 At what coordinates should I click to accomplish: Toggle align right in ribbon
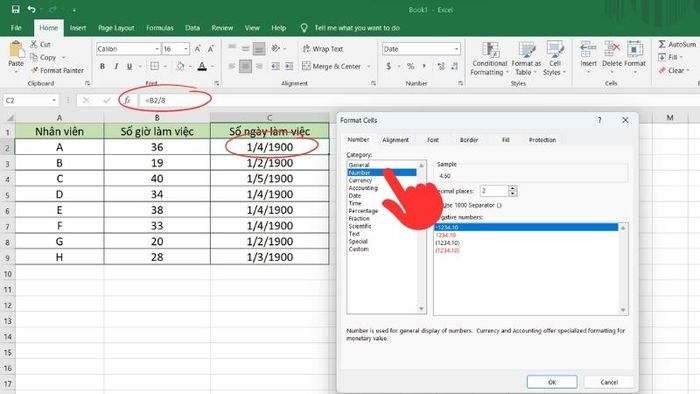click(259, 66)
